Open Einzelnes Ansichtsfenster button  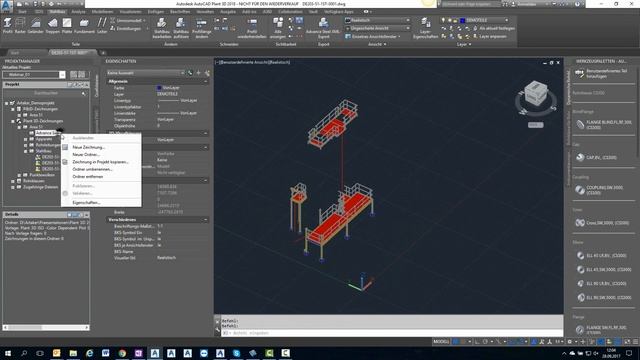(x=373, y=36)
